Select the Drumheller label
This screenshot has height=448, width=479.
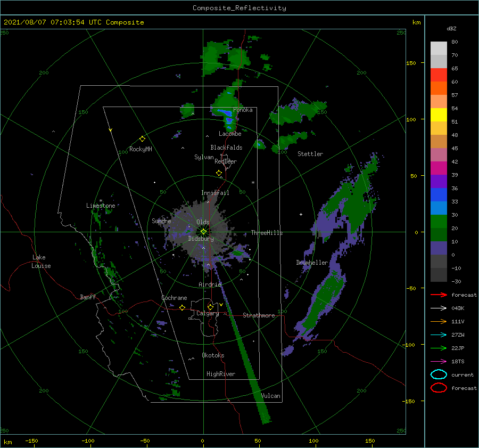(x=312, y=263)
